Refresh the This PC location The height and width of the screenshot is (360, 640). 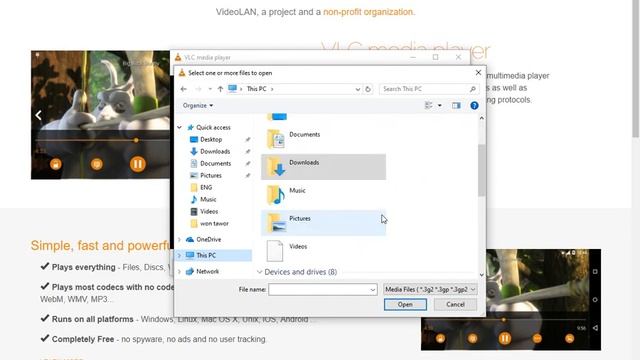pyautogui.click(x=368, y=89)
